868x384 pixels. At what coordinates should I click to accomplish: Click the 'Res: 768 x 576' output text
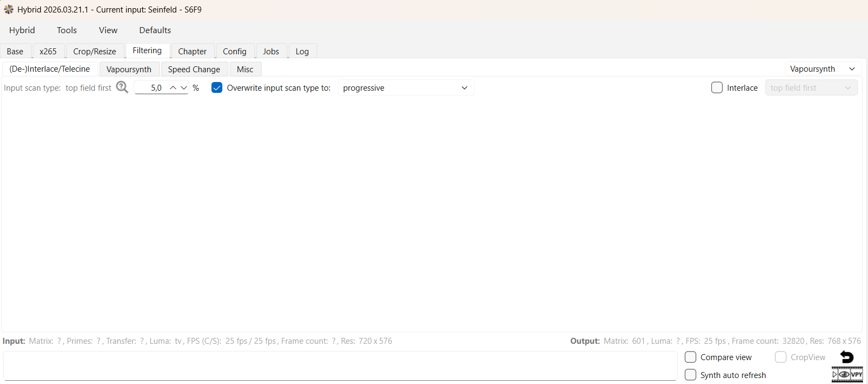pos(835,341)
